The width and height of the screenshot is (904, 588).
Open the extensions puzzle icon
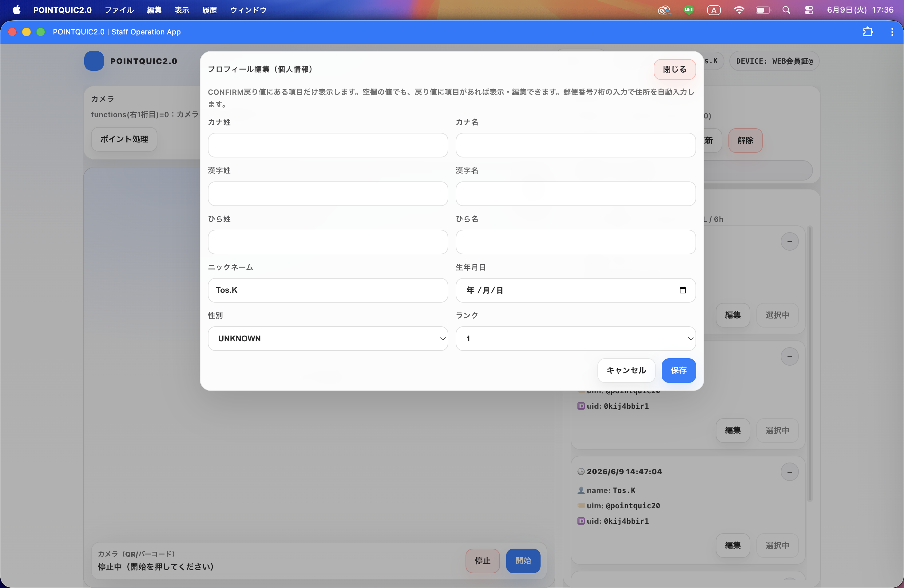[x=868, y=32]
